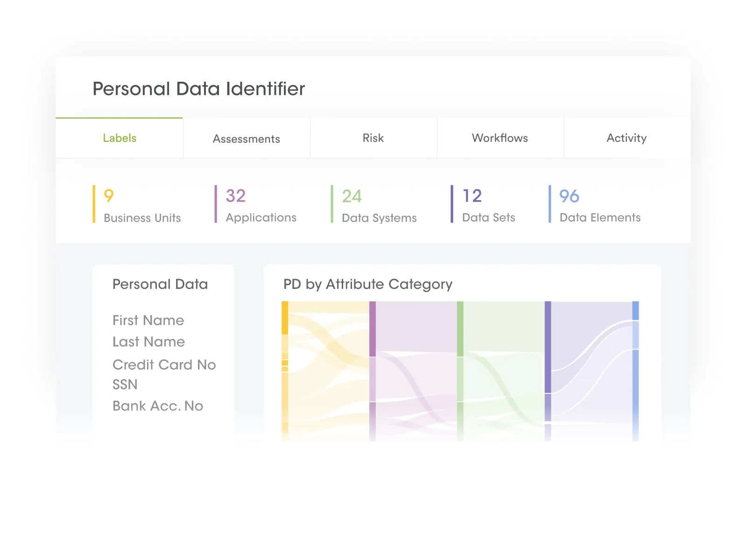This screenshot has width=747, height=560.
Task: Select the SSN personal data entry
Action: (125, 385)
